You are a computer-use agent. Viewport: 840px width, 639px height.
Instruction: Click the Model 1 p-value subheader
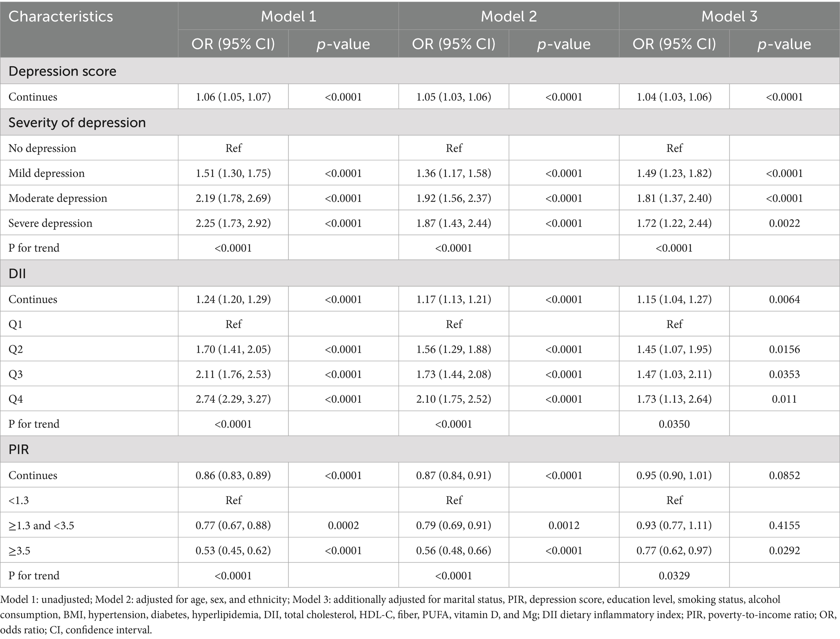click(343, 43)
